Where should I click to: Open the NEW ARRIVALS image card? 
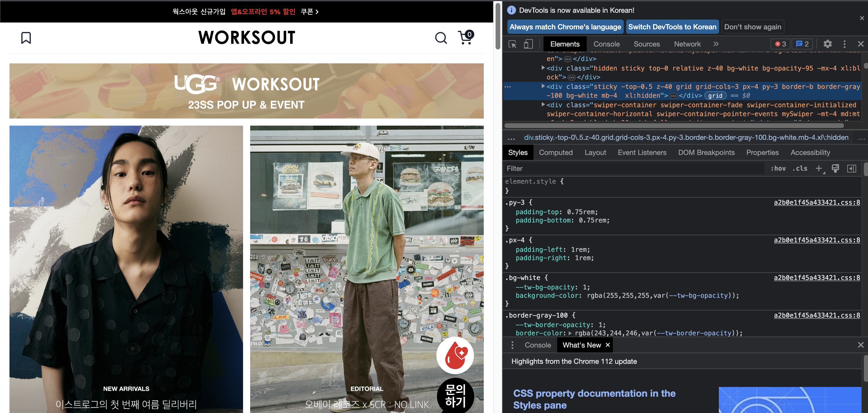126,269
